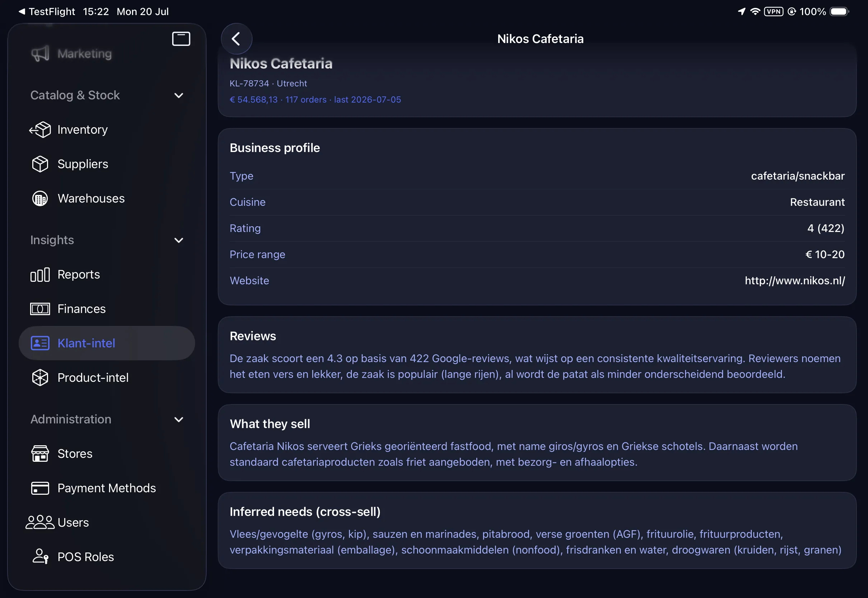Viewport: 868px width, 598px height.
Task: Click the battery indicator icon
Action: (840, 11)
